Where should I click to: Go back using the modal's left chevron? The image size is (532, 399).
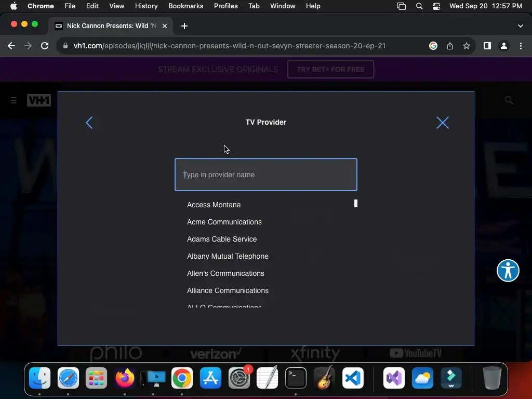[x=89, y=123]
